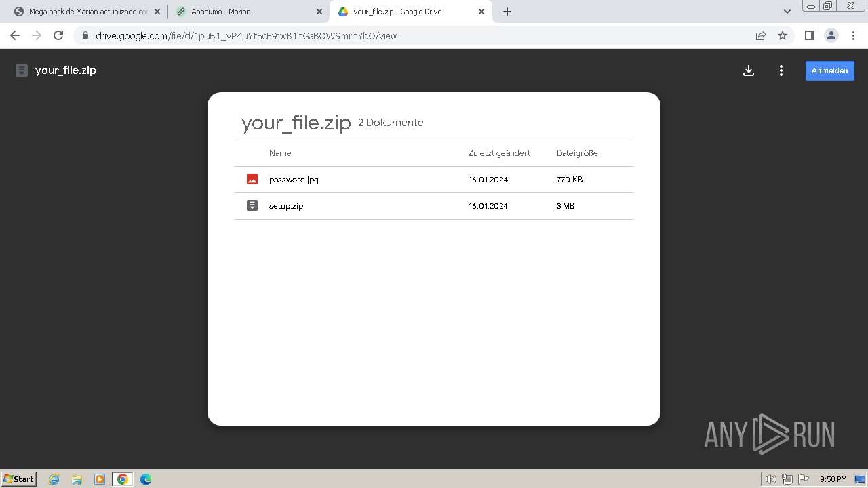The height and width of the screenshot is (488, 868).
Task: Open the tab search dropdown arrow
Action: click(787, 12)
